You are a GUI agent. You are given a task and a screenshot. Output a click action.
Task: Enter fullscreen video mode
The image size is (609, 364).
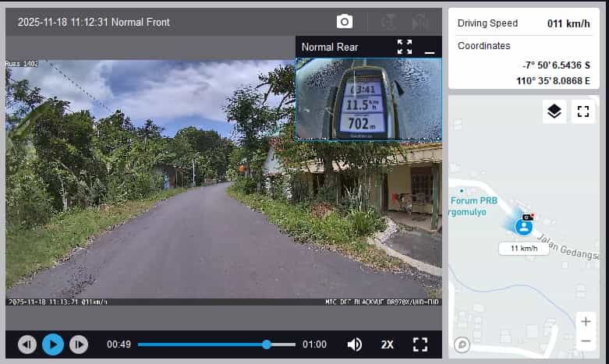[420, 344]
